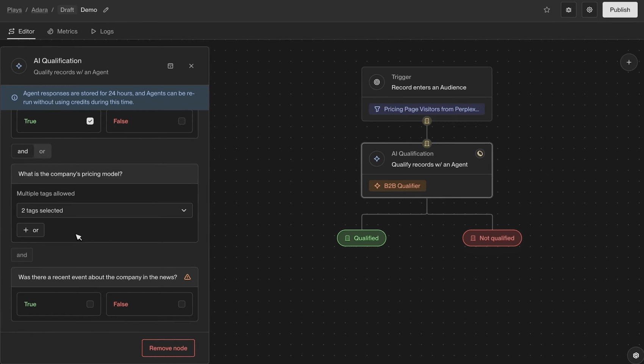Click 'Record enters an Audience' text
The width and height of the screenshot is (644, 364).
(x=429, y=88)
